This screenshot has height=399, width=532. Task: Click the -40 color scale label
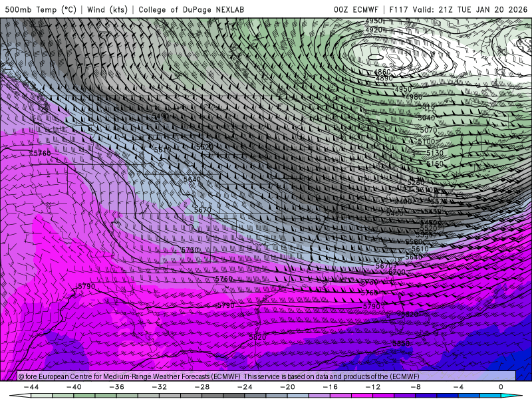tap(74, 387)
